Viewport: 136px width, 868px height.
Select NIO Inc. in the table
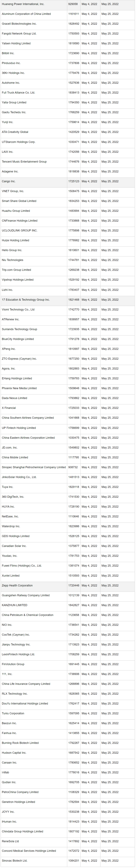tap(7, 625)
